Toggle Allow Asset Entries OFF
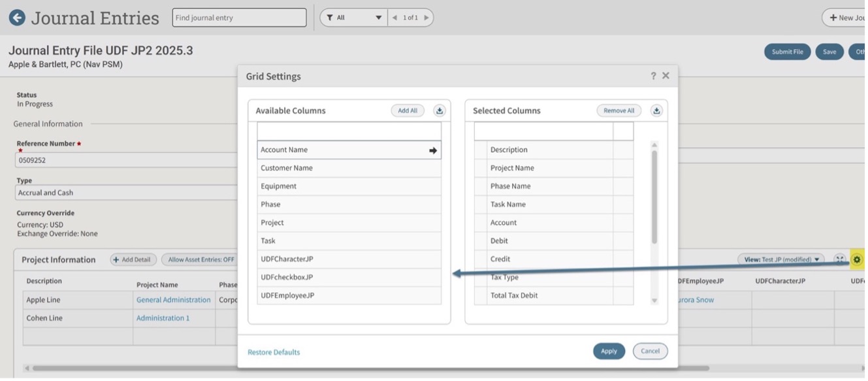868x381 pixels. pos(201,259)
